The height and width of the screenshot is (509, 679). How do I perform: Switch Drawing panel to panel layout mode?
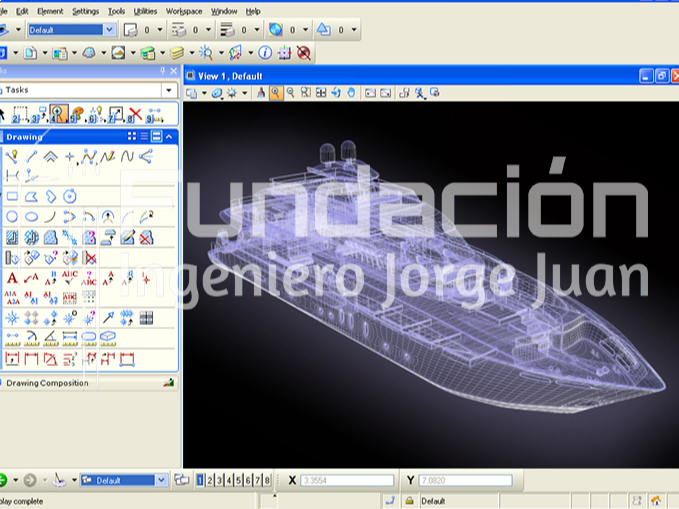click(156, 137)
